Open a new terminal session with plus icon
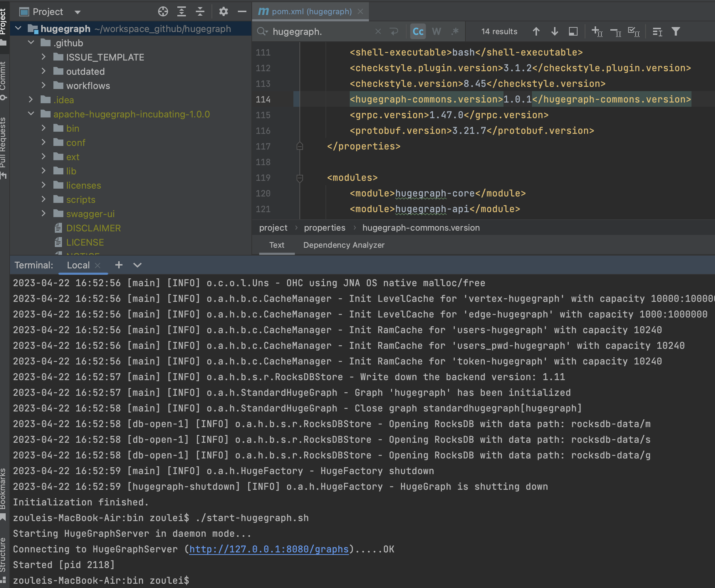 pyautogui.click(x=119, y=265)
